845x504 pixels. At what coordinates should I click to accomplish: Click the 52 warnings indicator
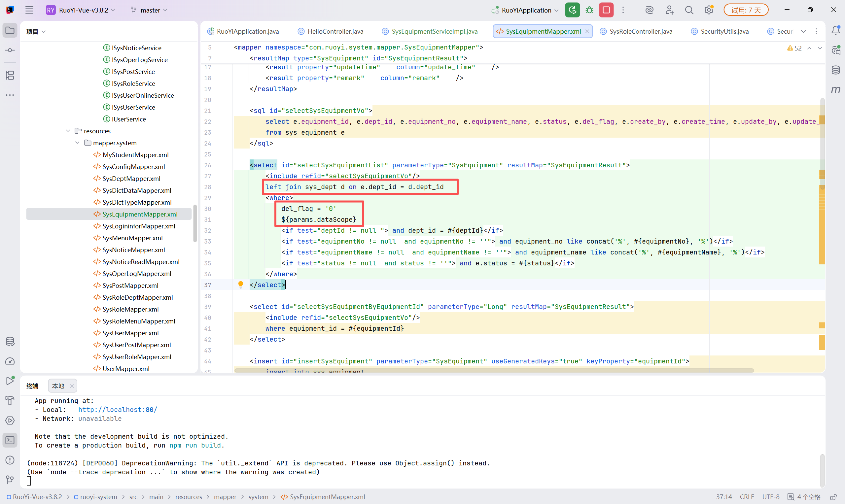click(x=794, y=48)
